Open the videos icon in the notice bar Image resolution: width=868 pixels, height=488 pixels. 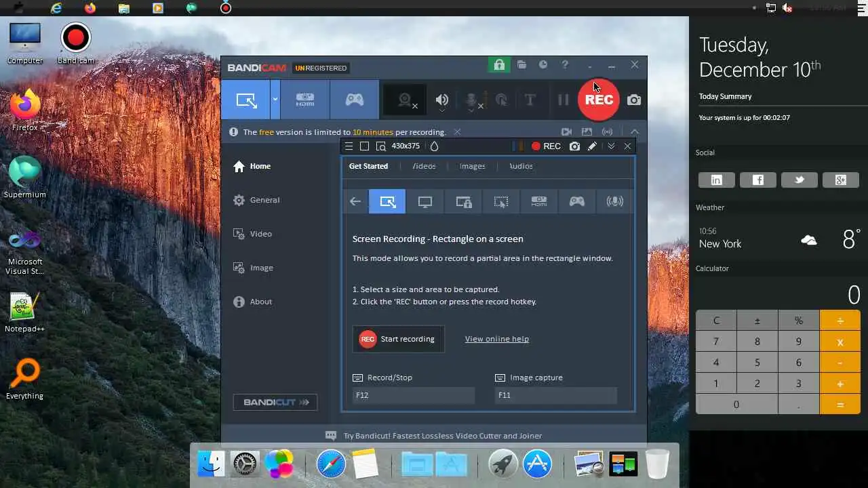(x=566, y=132)
